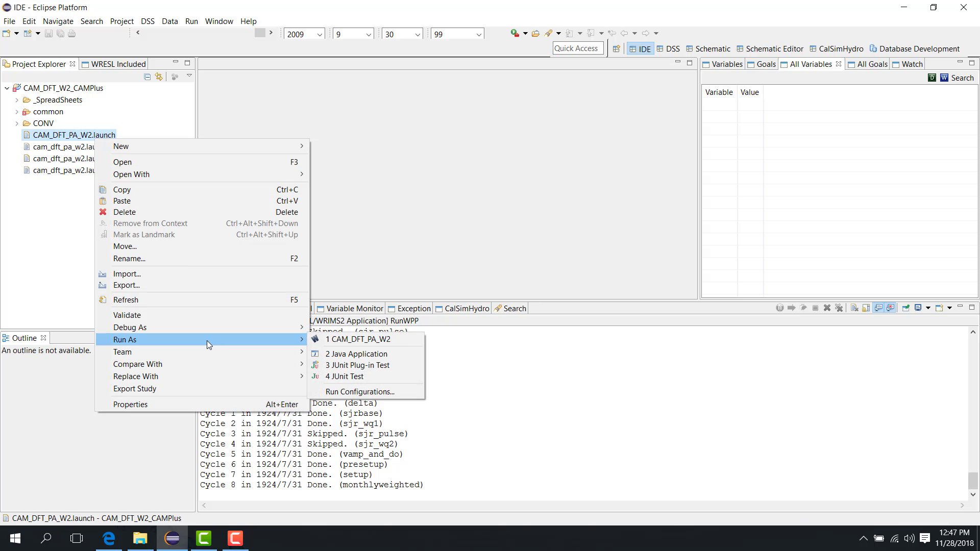
Task: Click the D icon in the All Variables toolbar
Action: pos(932,78)
